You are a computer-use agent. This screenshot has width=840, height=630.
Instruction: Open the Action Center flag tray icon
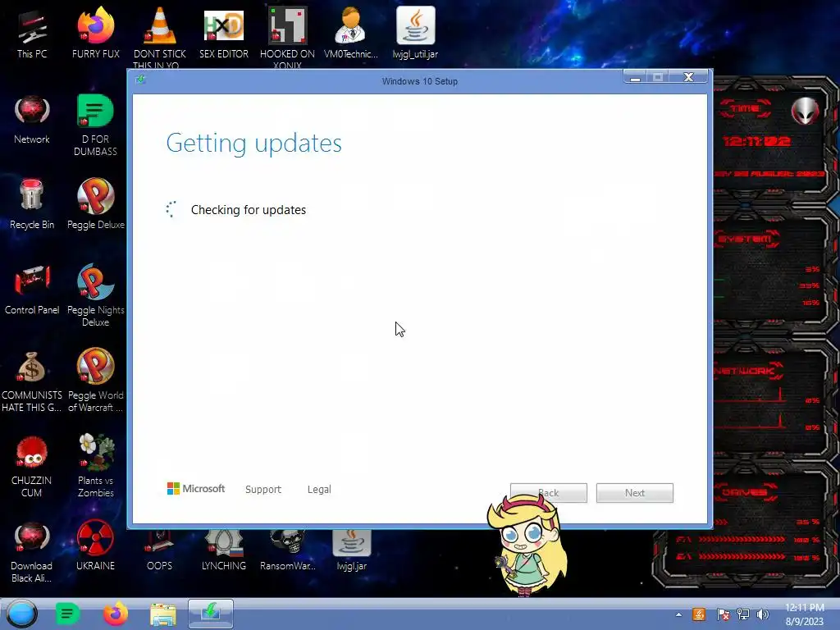(x=722, y=614)
